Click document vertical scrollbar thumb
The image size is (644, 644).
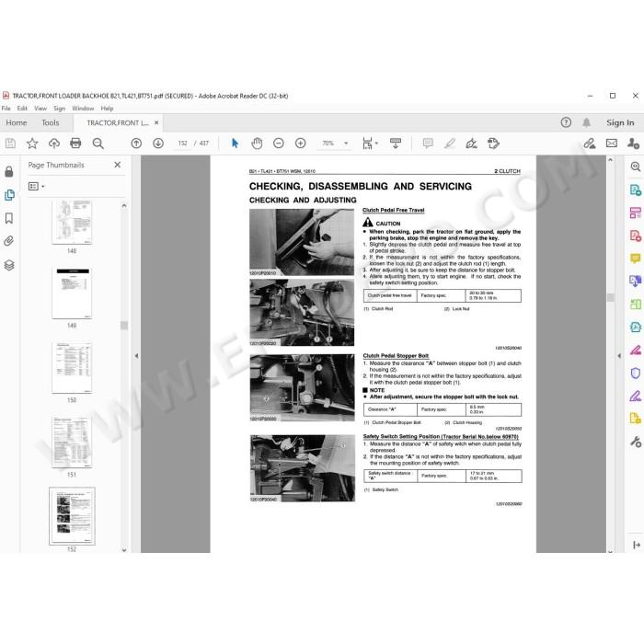(x=610, y=297)
